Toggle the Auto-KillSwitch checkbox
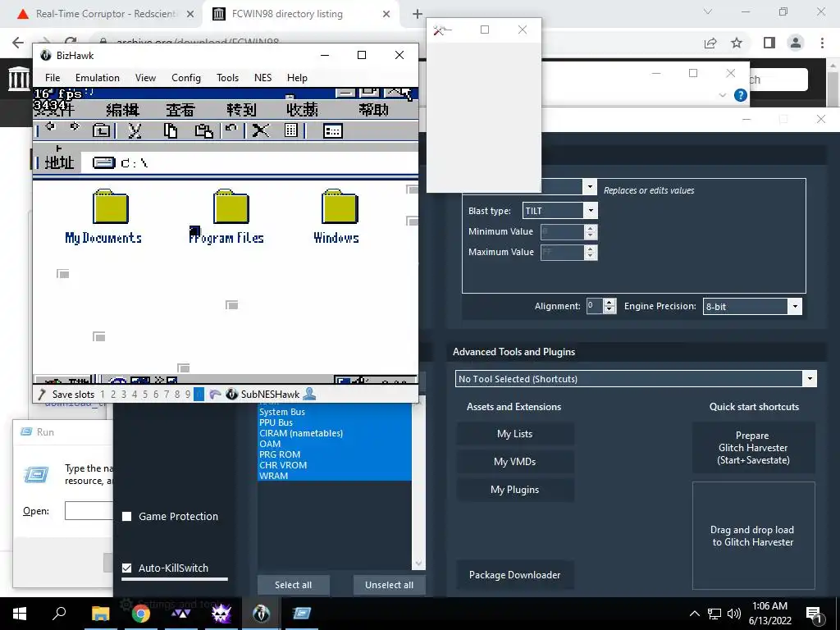Image resolution: width=840 pixels, height=630 pixels. 127,568
